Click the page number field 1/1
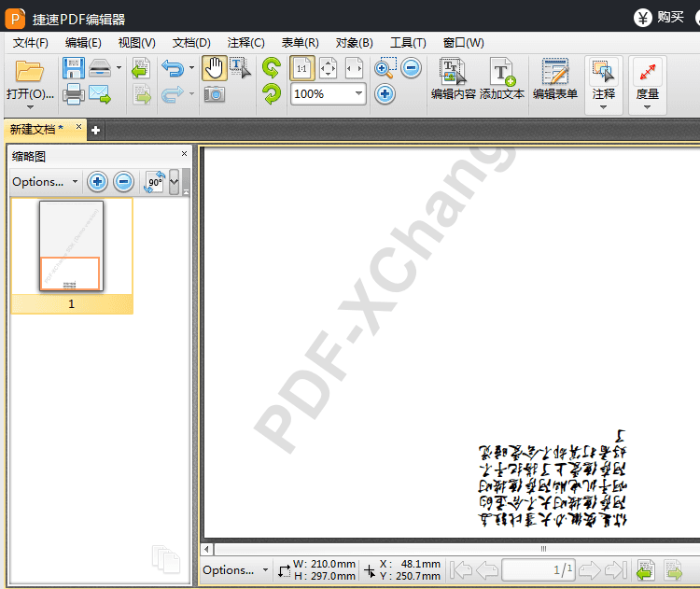 [x=539, y=569]
